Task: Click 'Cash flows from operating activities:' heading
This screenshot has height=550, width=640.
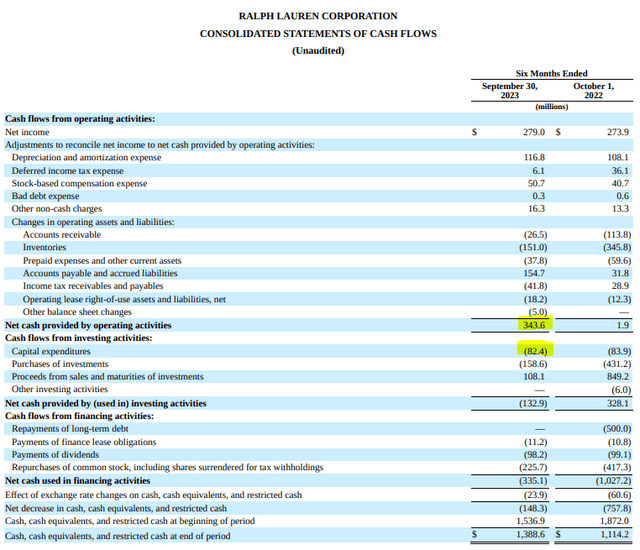Action: pos(80,119)
